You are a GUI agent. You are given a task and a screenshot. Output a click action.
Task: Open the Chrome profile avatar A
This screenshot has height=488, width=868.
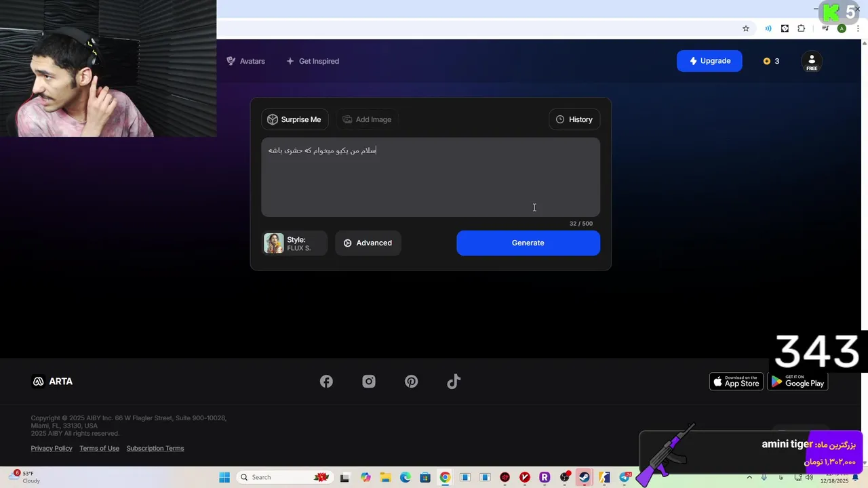click(842, 28)
